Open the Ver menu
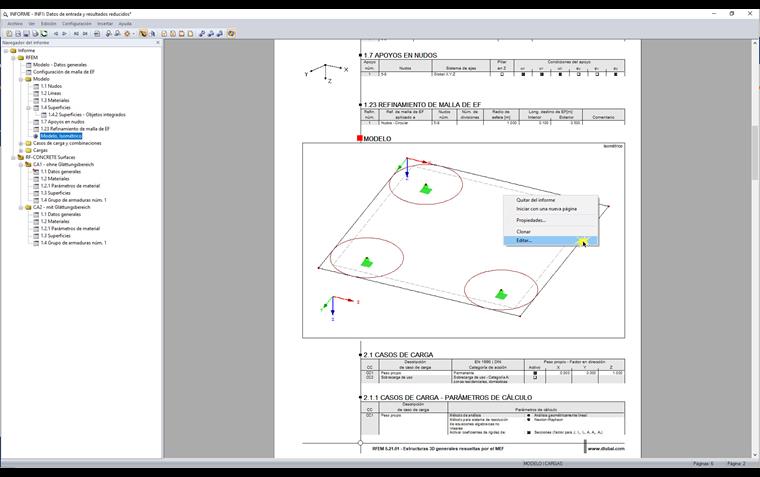Viewport: 760px width, 477px height. coord(32,23)
